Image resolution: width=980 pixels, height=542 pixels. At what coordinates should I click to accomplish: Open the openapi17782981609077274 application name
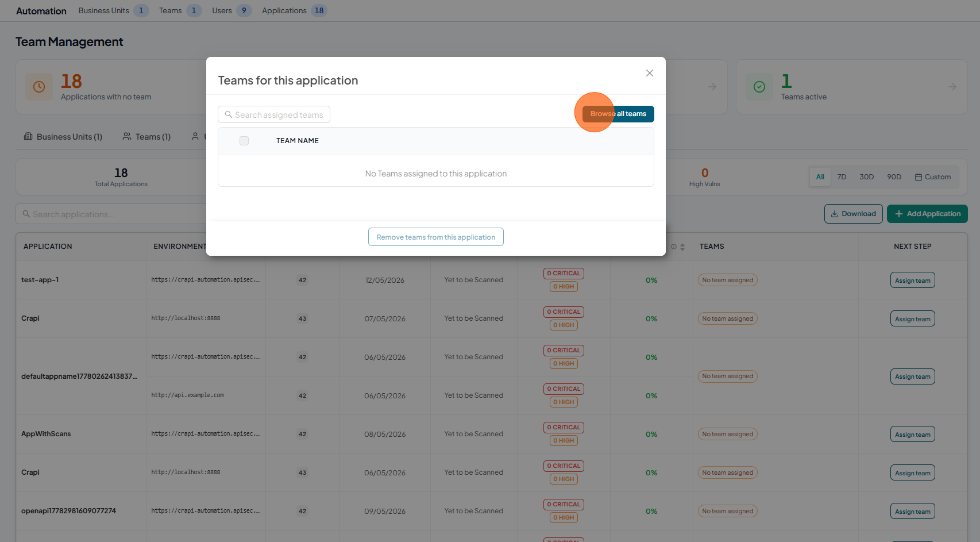click(x=68, y=511)
